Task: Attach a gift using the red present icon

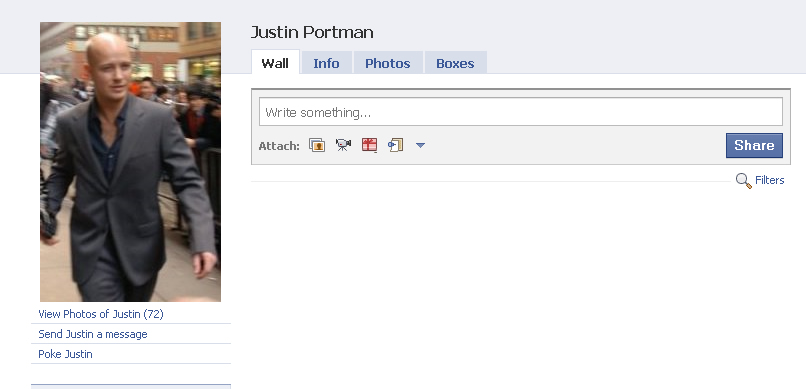Action: 369,145
